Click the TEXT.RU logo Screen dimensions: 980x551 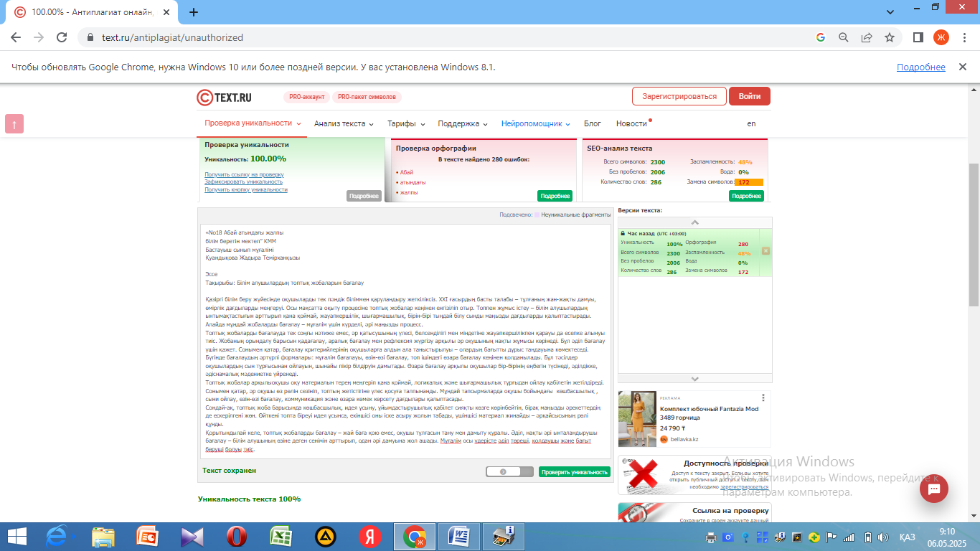(224, 97)
